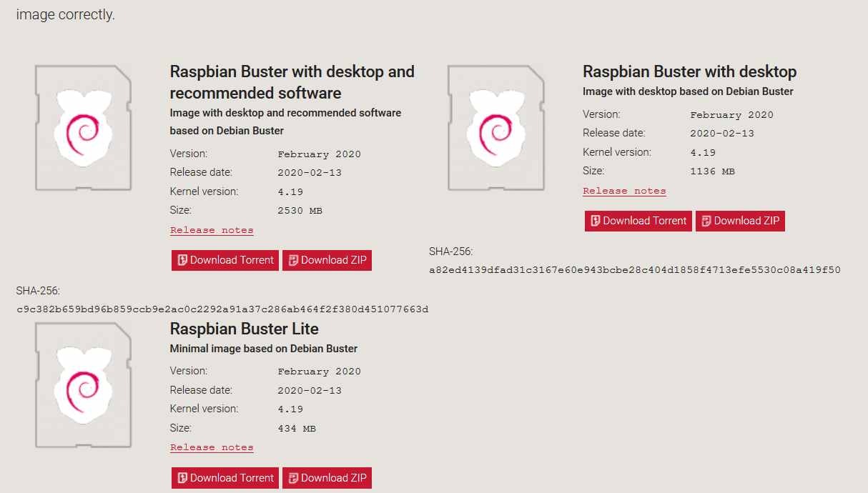The height and width of the screenshot is (493, 868).
Task: Download the Torrent for Raspbian Buster Lite
Action: click(x=225, y=478)
